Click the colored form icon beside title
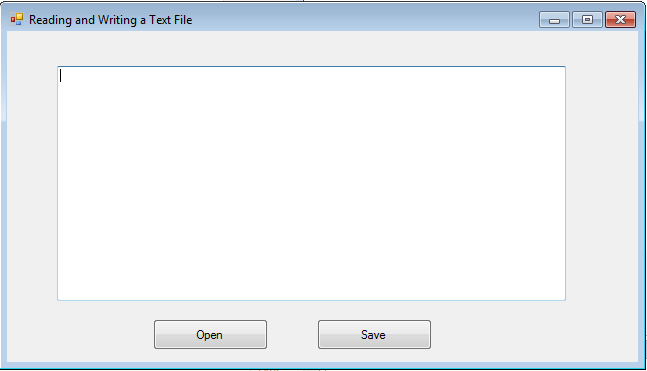 (17, 19)
